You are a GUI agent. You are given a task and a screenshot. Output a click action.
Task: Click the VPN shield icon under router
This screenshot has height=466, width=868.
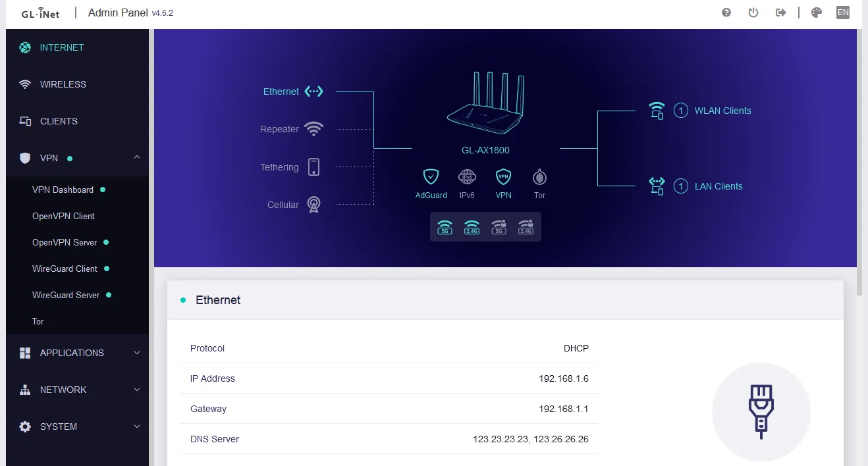coord(503,176)
